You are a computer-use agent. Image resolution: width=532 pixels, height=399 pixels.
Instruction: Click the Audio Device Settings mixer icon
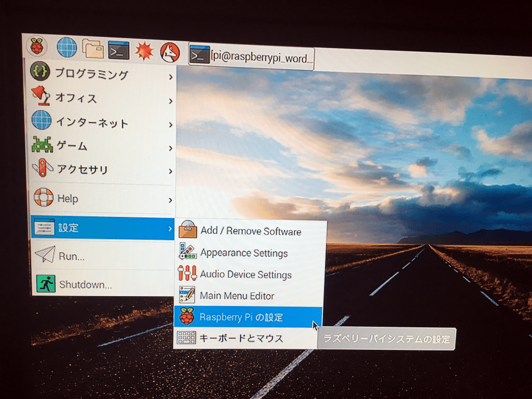pos(187,273)
